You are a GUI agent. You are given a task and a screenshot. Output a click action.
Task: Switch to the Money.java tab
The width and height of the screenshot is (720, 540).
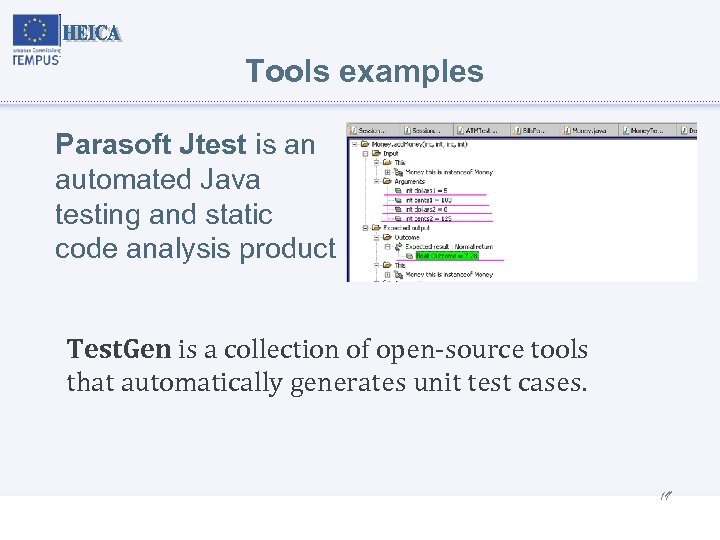[x=588, y=131]
